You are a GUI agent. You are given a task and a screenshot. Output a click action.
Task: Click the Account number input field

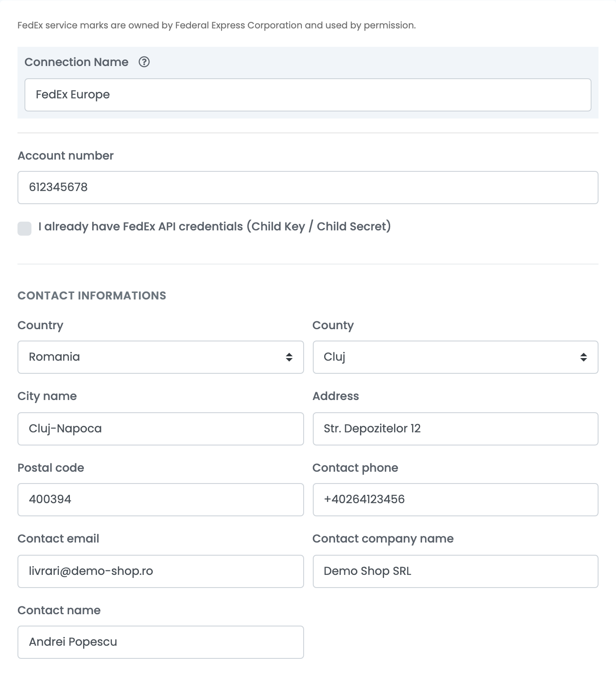coord(308,188)
